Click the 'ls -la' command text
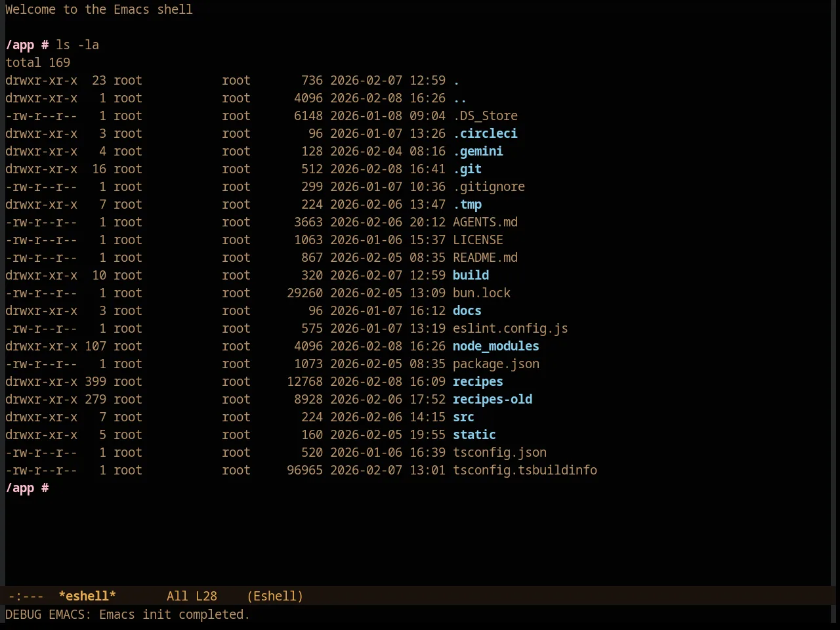Image resolution: width=840 pixels, height=630 pixels. (x=77, y=45)
